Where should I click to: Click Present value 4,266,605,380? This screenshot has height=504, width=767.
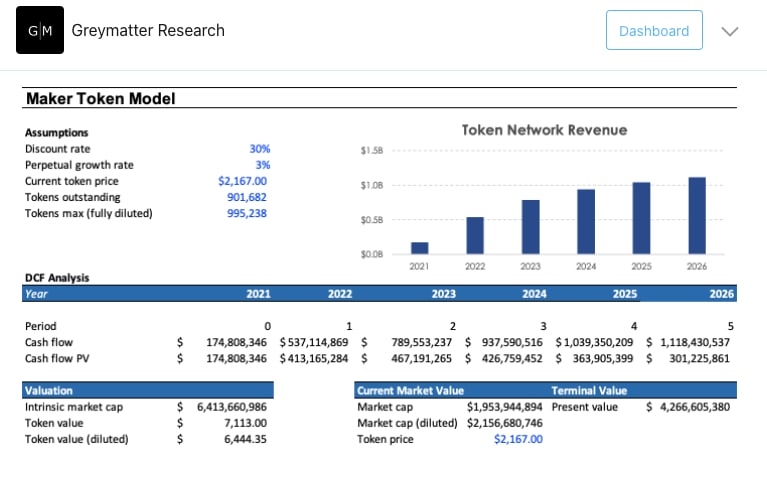695,407
